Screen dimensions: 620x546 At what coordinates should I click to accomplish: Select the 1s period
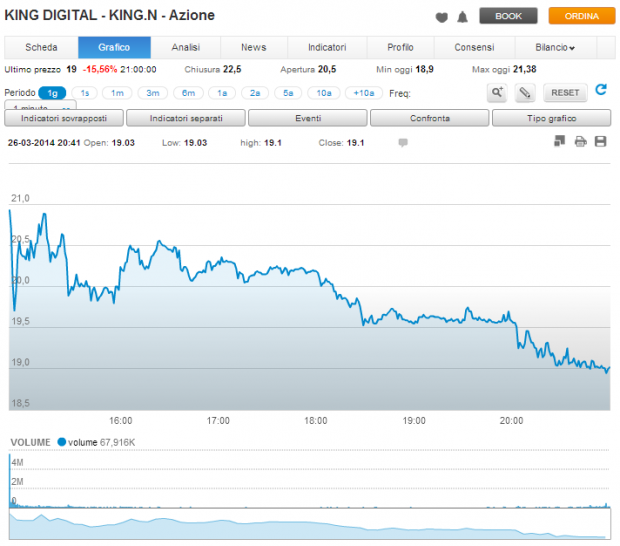click(x=85, y=93)
